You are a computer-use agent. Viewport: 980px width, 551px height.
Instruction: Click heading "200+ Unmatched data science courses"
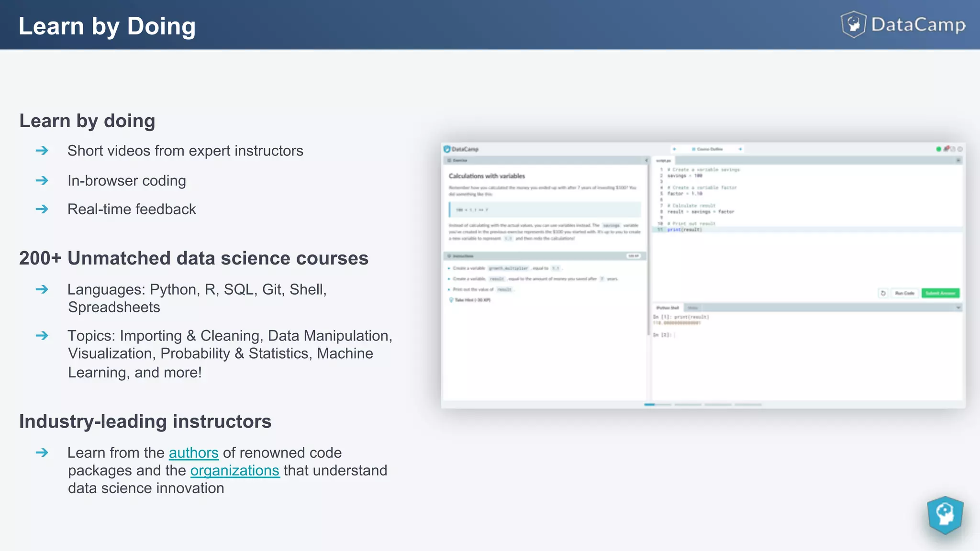tap(194, 258)
